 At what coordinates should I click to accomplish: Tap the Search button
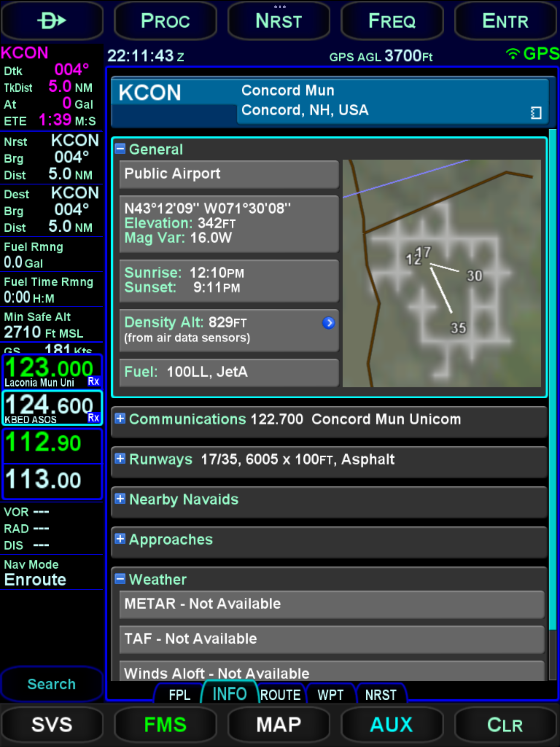click(52, 684)
